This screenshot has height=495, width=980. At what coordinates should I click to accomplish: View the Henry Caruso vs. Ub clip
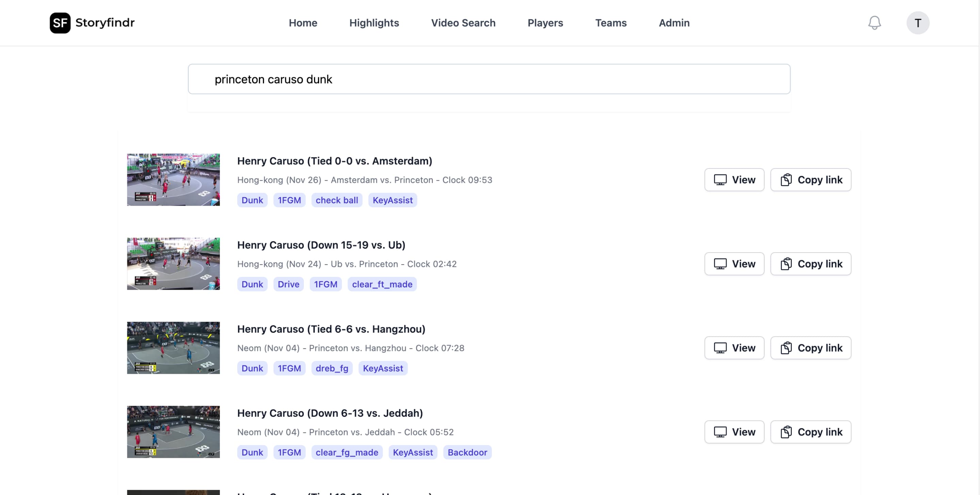click(x=734, y=264)
